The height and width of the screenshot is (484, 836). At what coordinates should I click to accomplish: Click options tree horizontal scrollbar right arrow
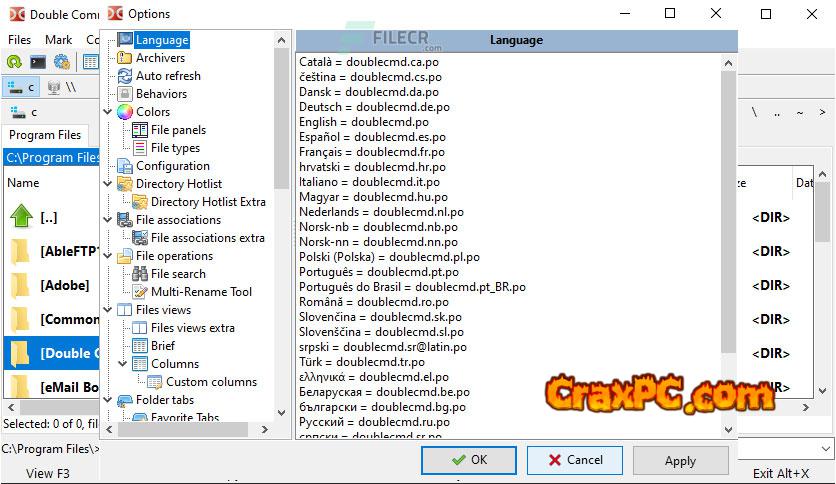click(264, 430)
